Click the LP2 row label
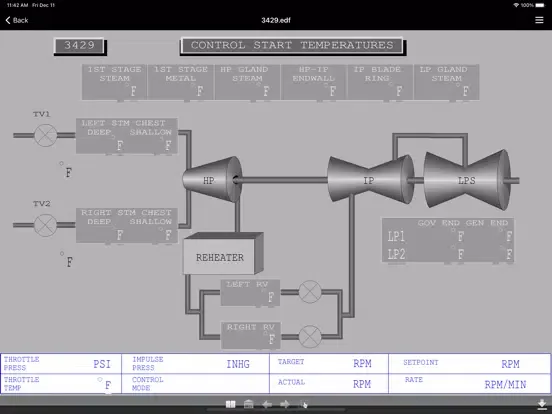552x414 pixels. (x=396, y=254)
